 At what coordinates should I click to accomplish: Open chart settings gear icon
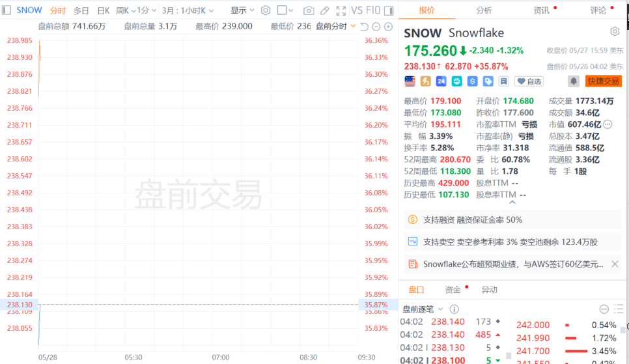click(266, 10)
